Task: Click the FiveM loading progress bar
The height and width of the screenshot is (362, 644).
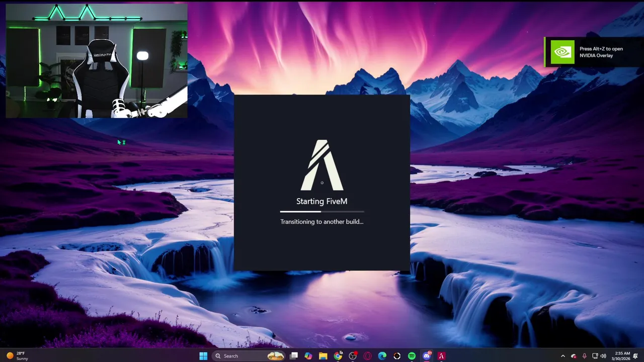Action: (322, 212)
